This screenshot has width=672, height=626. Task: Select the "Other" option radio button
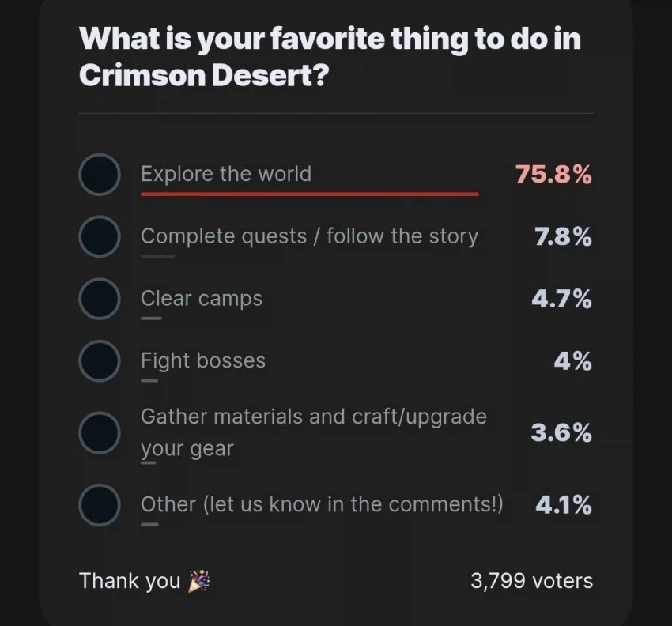(x=100, y=504)
